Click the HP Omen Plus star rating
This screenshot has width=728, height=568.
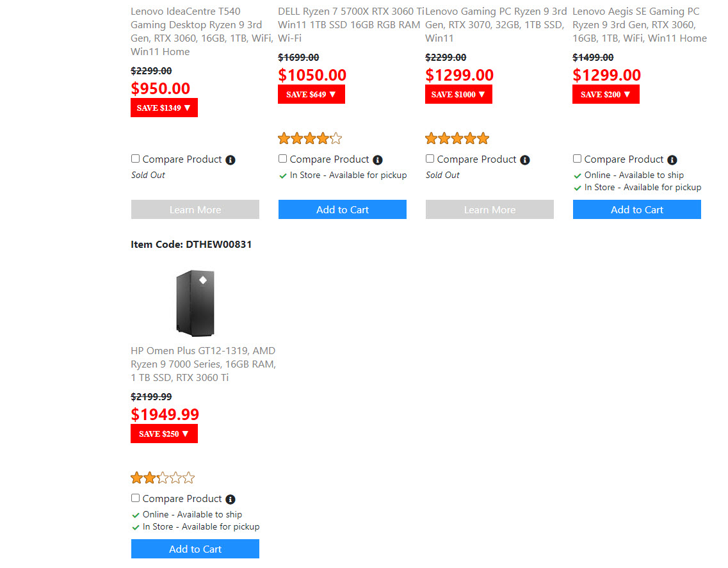pos(163,478)
